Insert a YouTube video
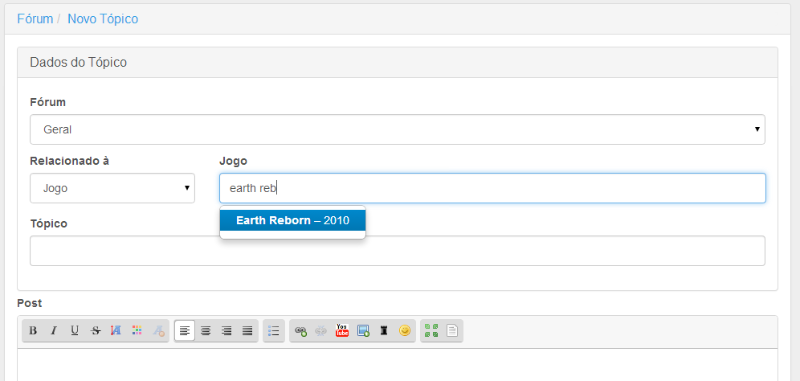This screenshot has width=800, height=381. click(x=342, y=331)
